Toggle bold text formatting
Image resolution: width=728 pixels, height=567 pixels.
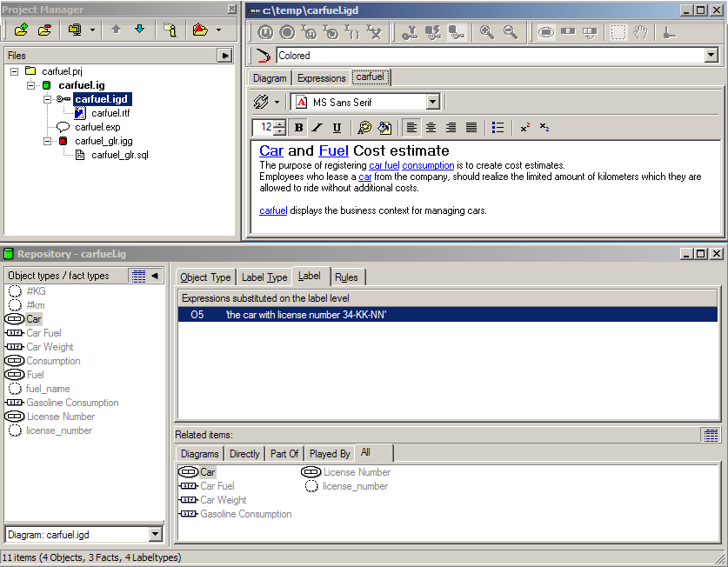[x=298, y=127]
